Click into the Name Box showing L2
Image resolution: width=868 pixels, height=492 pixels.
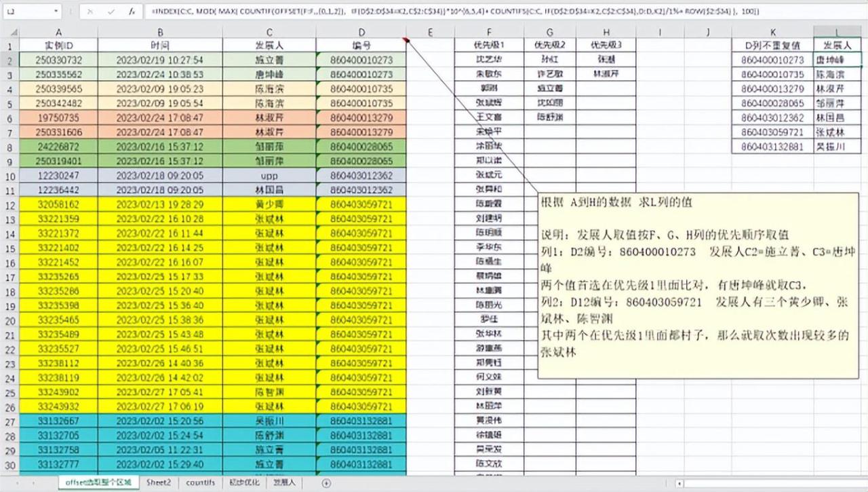point(33,12)
